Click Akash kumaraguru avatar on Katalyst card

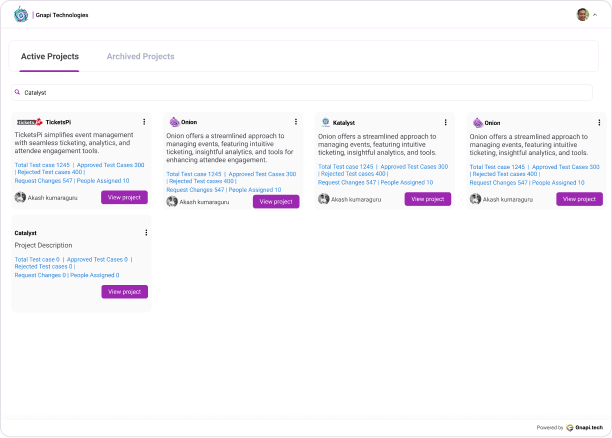coord(324,199)
